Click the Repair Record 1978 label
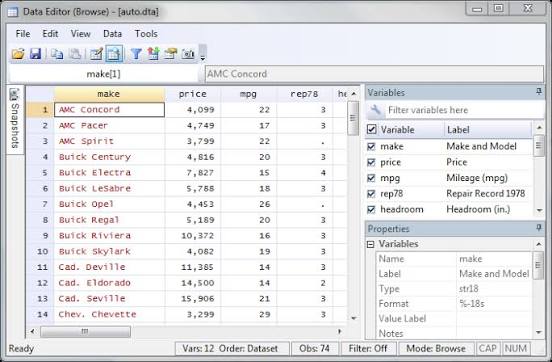Image resolution: width=552 pixels, height=362 pixels. pyautogui.click(x=485, y=194)
